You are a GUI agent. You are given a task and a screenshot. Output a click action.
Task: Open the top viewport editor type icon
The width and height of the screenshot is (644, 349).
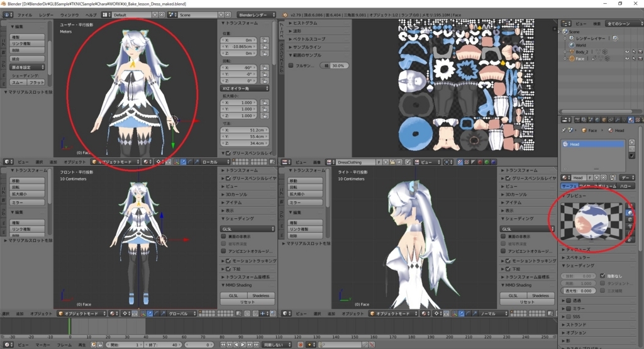8,162
